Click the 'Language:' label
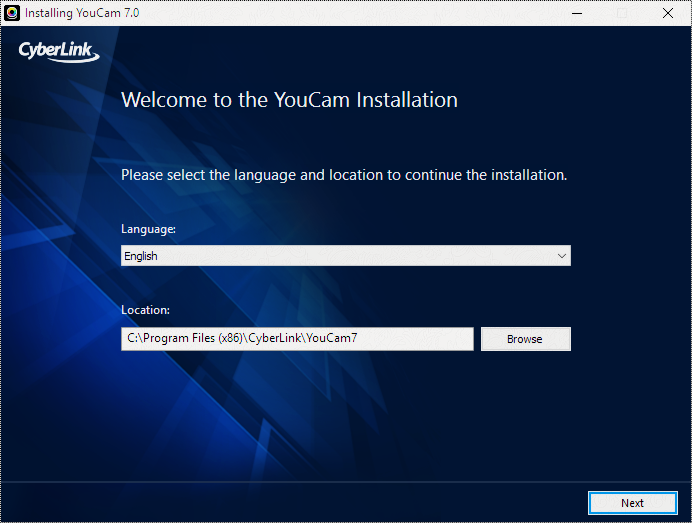Viewport: 692px width, 523px height. (x=148, y=230)
